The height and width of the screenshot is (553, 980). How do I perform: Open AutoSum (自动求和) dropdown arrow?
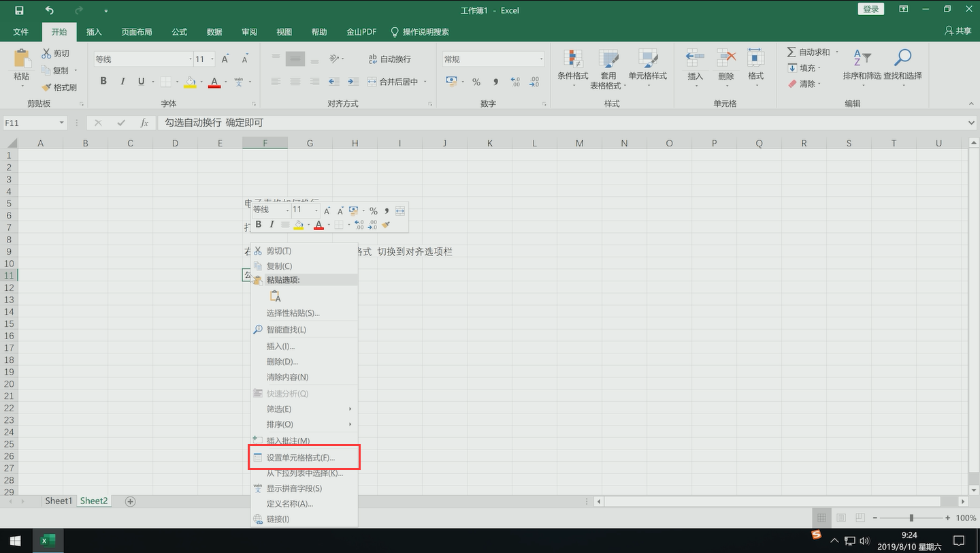pos(836,52)
